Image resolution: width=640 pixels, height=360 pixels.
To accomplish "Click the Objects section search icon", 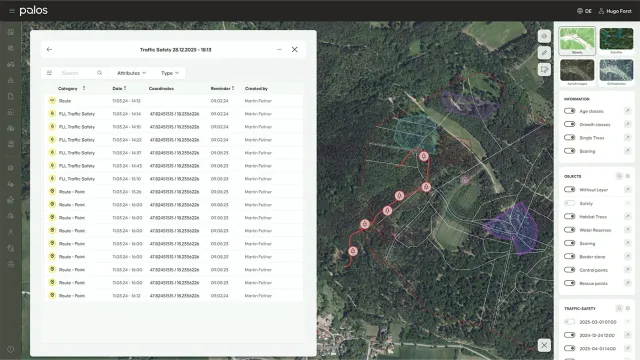I will click(619, 176).
